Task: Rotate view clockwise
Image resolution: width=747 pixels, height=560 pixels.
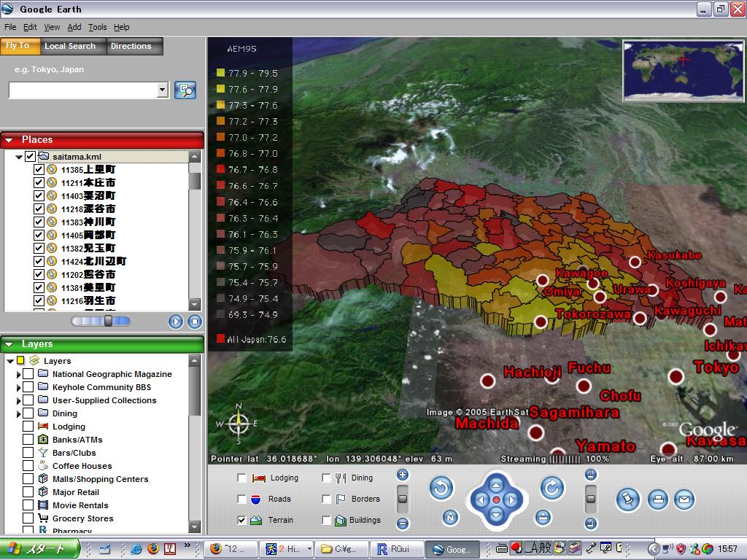Action: coord(552,488)
